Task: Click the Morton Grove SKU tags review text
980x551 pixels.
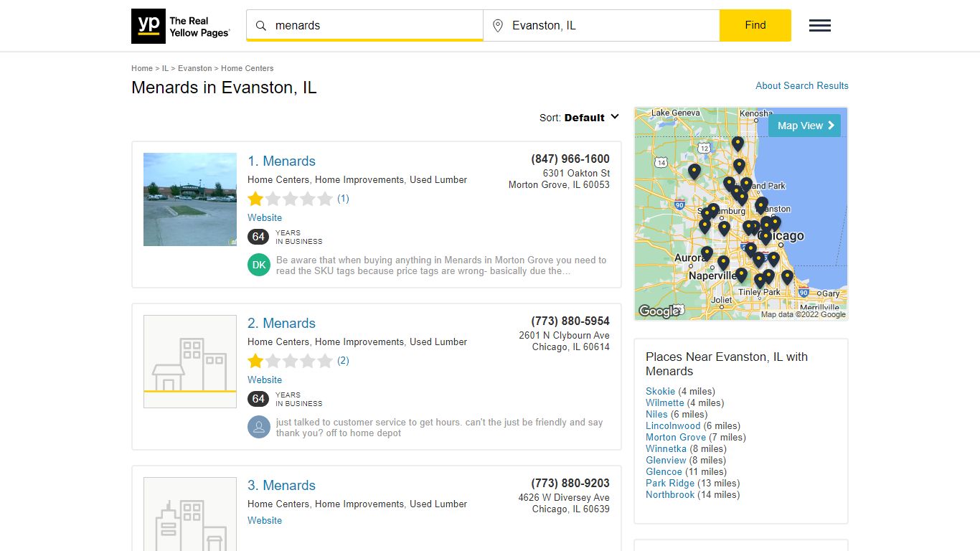Action: tap(441, 265)
